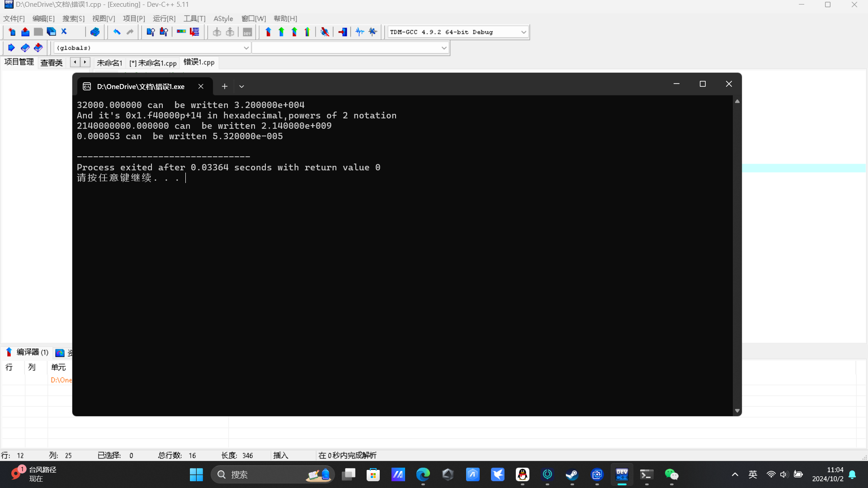This screenshot has width=868, height=488.
Task: Open the 运行[R] menu
Action: pyautogui.click(x=164, y=19)
